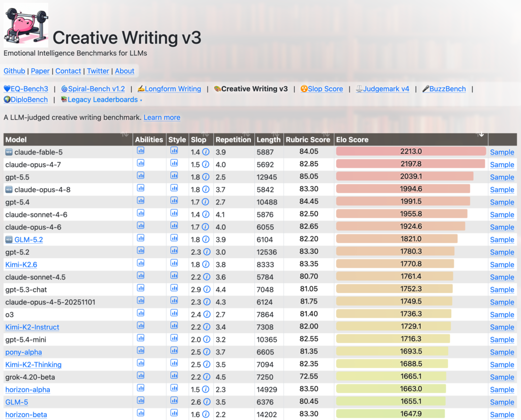Screen dimensions: 521x420
Task: Click the 2213.0 Elo score bar
Action: pos(411,152)
